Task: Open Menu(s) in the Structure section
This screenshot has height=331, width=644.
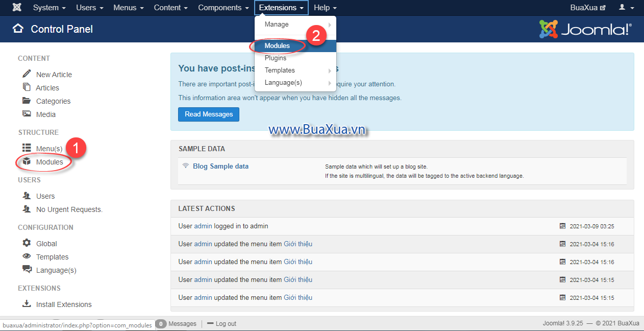Action: click(x=49, y=149)
